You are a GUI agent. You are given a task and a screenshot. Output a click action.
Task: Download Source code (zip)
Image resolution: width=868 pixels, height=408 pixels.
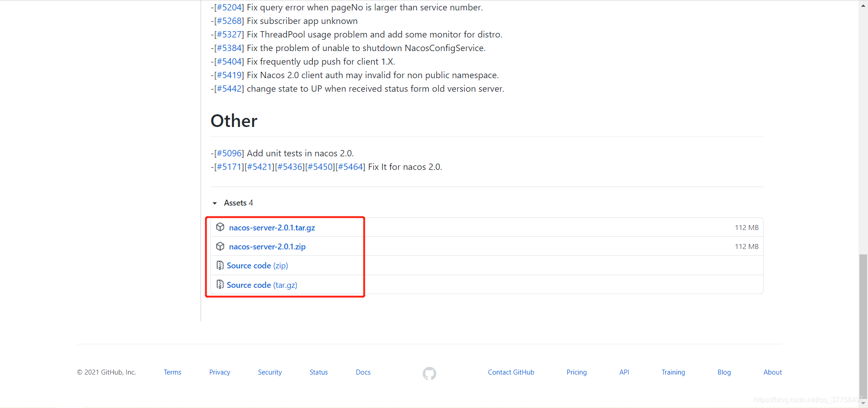(x=257, y=266)
